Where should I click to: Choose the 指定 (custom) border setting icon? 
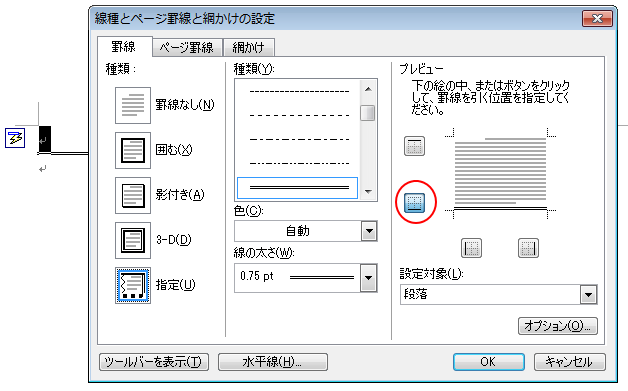point(133,286)
